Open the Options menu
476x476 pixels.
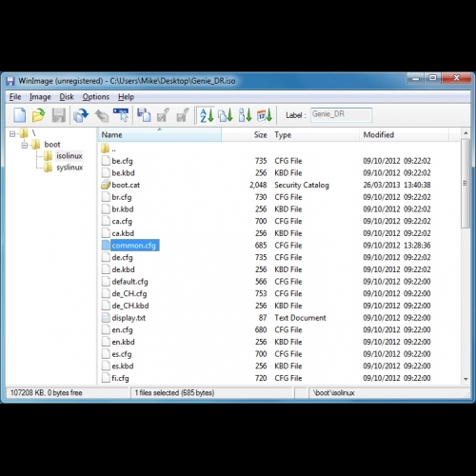click(96, 97)
